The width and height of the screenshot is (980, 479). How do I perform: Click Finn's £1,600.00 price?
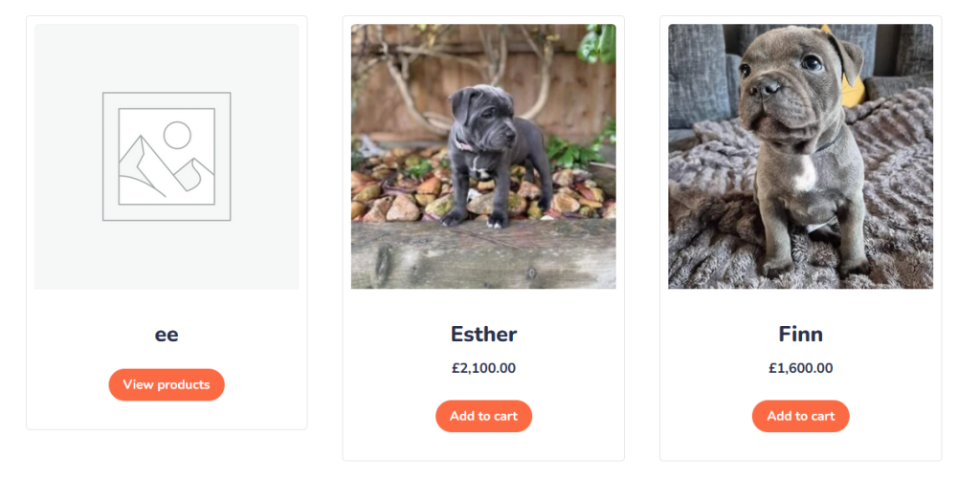point(800,368)
